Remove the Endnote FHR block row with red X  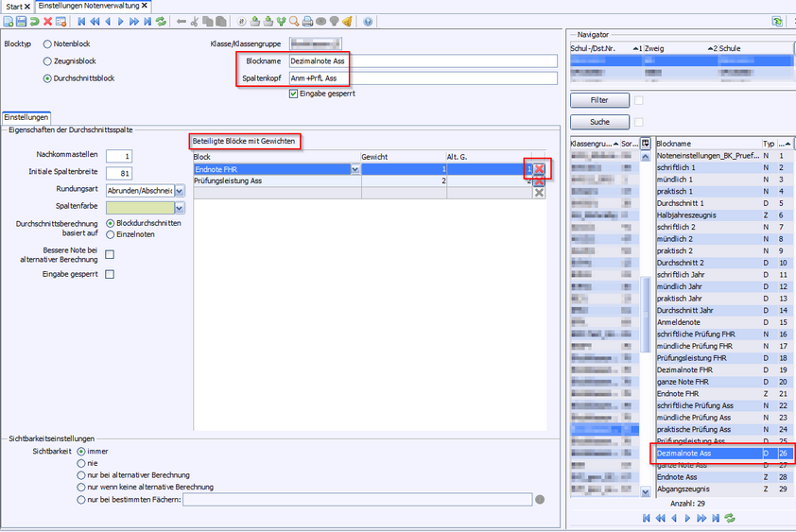[539, 169]
